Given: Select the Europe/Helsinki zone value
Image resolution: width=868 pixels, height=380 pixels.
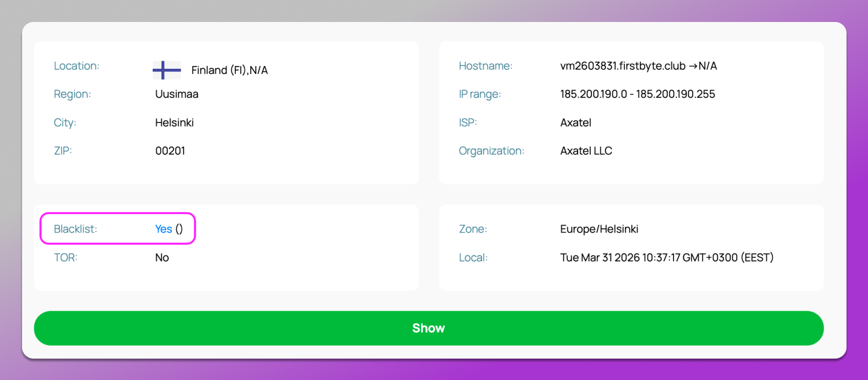Looking at the screenshot, I should click(x=599, y=229).
